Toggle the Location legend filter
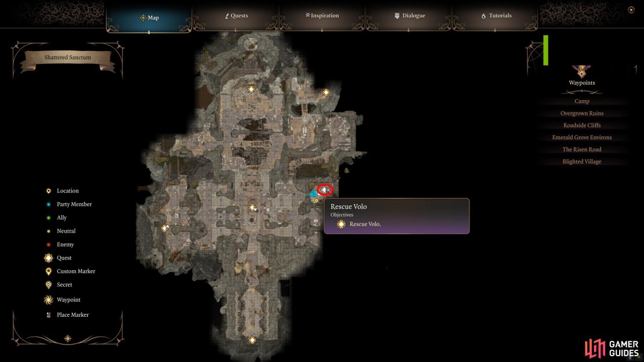The width and height of the screenshot is (644, 362). (x=63, y=191)
